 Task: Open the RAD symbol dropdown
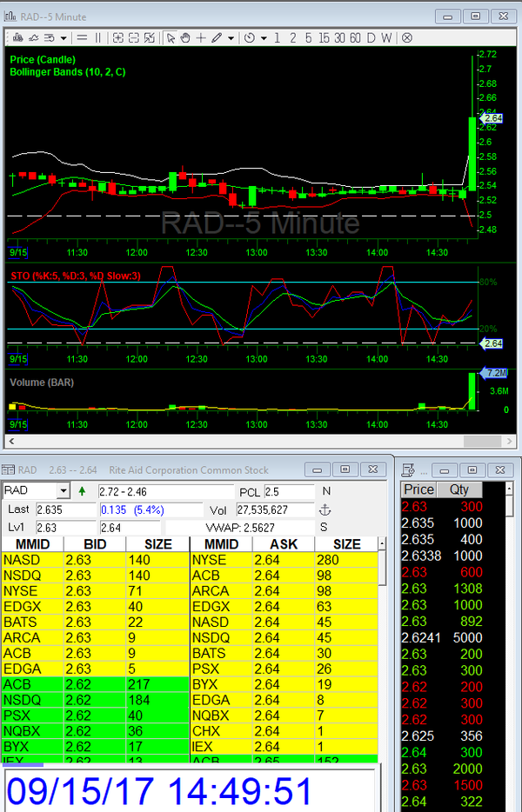coord(61,491)
